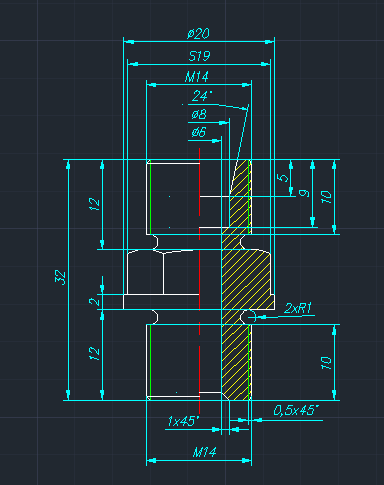The image size is (384, 485).
Task: Select the 5 depth dimension text
Action: [x=283, y=178]
